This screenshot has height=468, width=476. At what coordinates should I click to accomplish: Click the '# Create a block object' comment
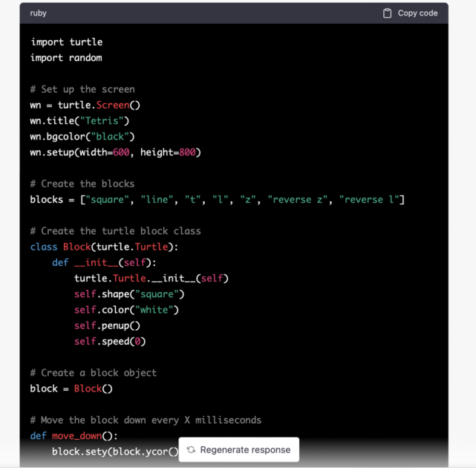click(x=94, y=373)
